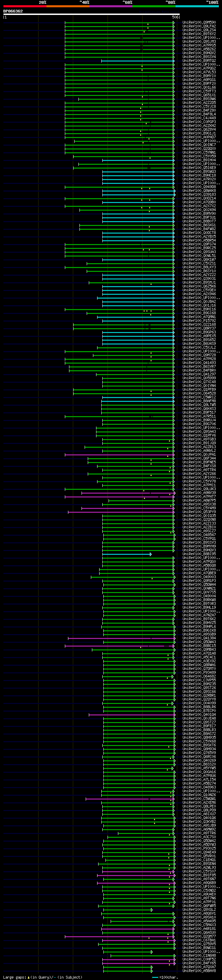Select UniRef100_O22168 hit
The width and height of the screenshot is (222, 980).
[x=199, y=324]
